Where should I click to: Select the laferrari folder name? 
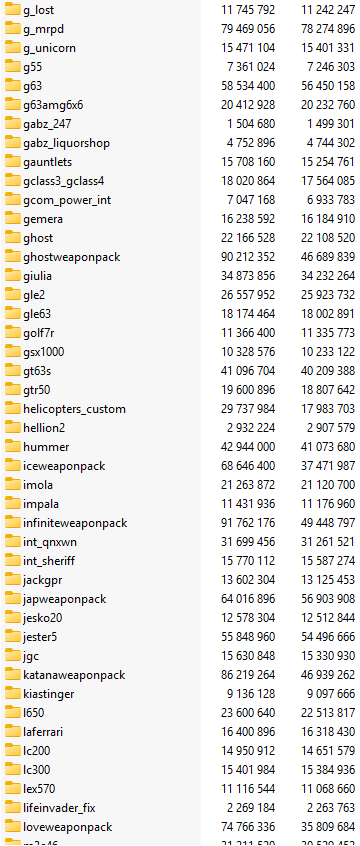43,732
